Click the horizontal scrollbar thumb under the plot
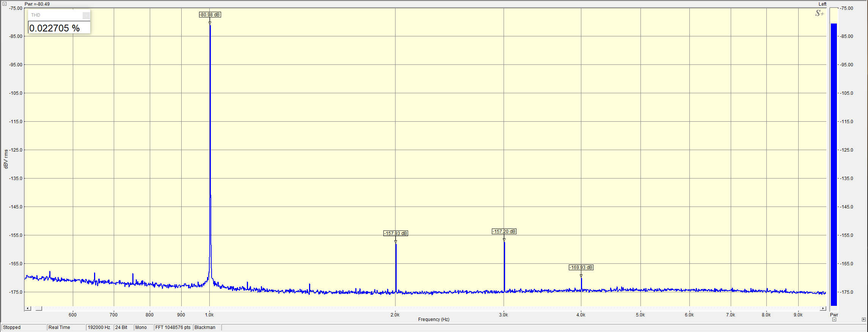The height and width of the screenshot is (332, 868). coord(39,309)
